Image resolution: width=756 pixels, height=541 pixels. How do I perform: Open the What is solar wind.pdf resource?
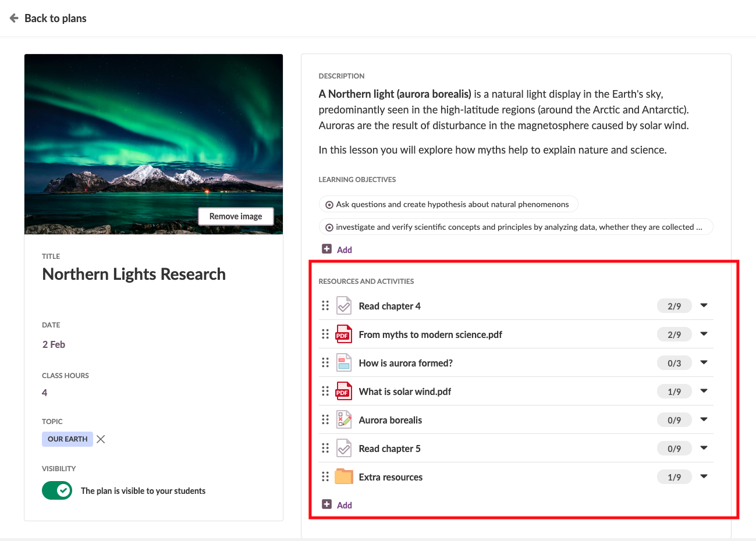404,391
